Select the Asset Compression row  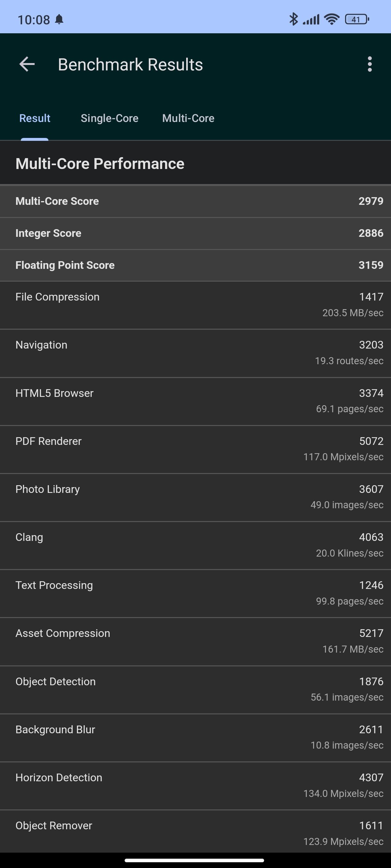[195, 642]
